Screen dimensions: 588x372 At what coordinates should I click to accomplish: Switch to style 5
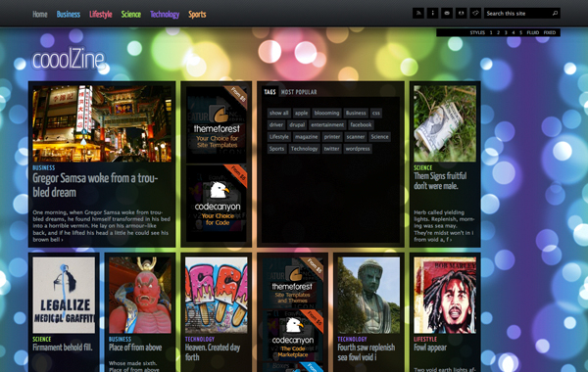[x=521, y=32]
